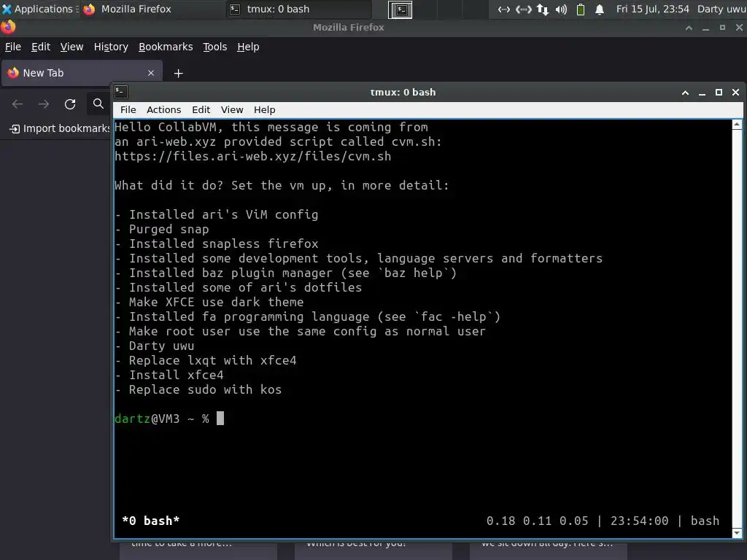Click the line 'Installed snapless firefox'
The image size is (747, 560).
(216, 244)
